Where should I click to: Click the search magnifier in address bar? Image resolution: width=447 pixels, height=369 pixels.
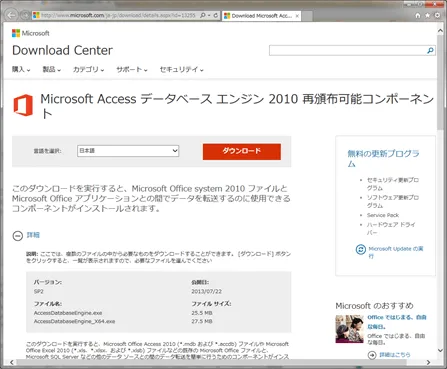click(x=203, y=15)
